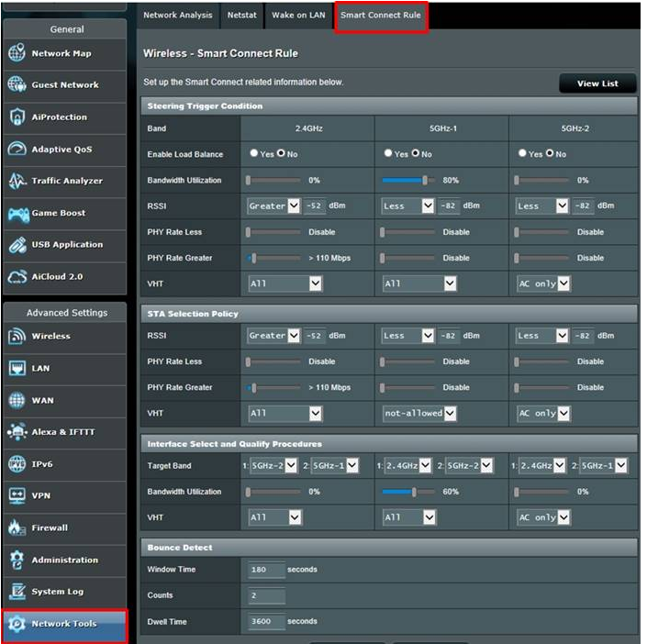Select No load balance for 5GHz-2
Image resolution: width=647 pixels, height=644 pixels.
(549, 153)
